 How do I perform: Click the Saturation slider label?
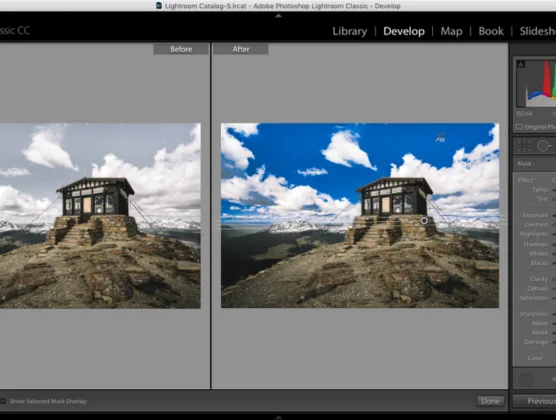tap(534, 298)
